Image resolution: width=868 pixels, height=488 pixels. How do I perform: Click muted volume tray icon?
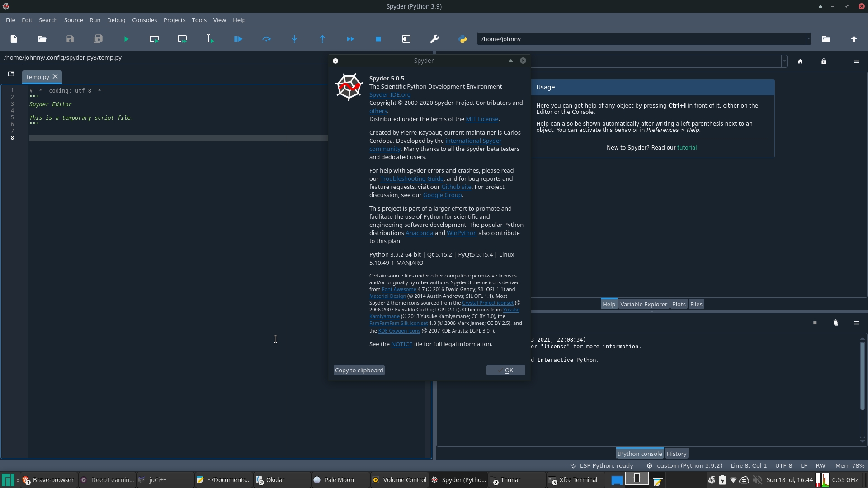tap(757, 480)
